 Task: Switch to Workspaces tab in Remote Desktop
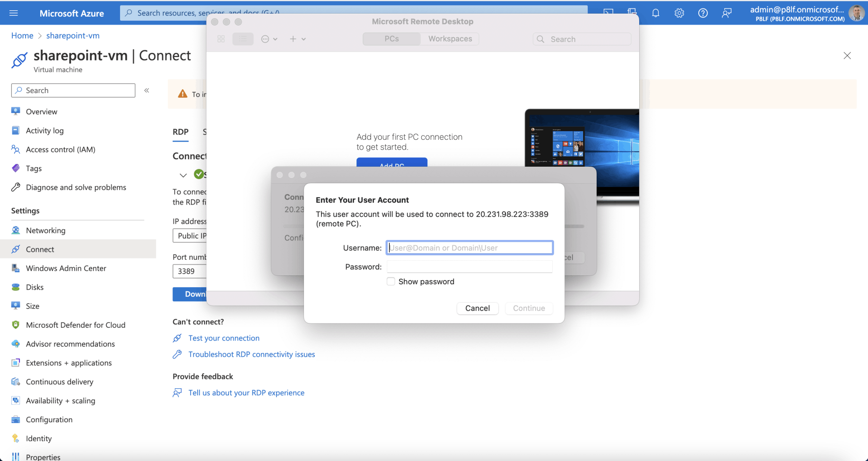point(450,39)
